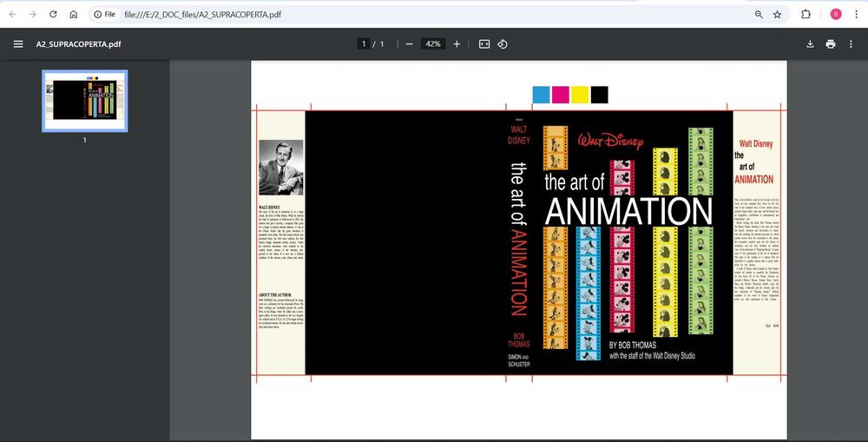This screenshot has height=442, width=868.
Task: Bookmark this page with the star
Action: (777, 15)
